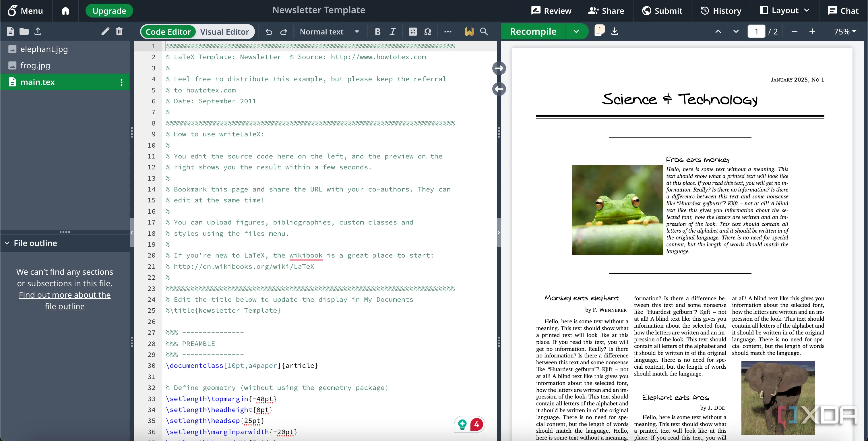868x441 pixels.
Task: Click the Writefull suggestions badge showing 4
Action: pyautogui.click(x=476, y=424)
